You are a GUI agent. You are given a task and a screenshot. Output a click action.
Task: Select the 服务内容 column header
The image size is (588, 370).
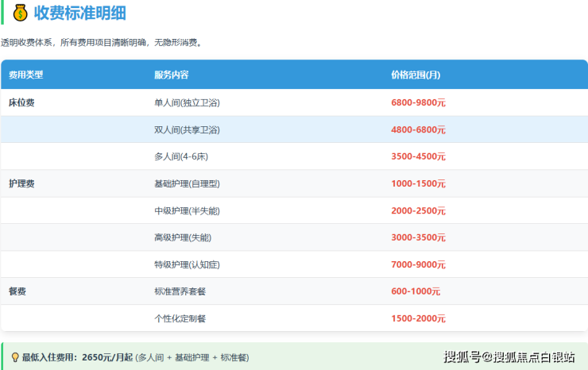pos(172,75)
